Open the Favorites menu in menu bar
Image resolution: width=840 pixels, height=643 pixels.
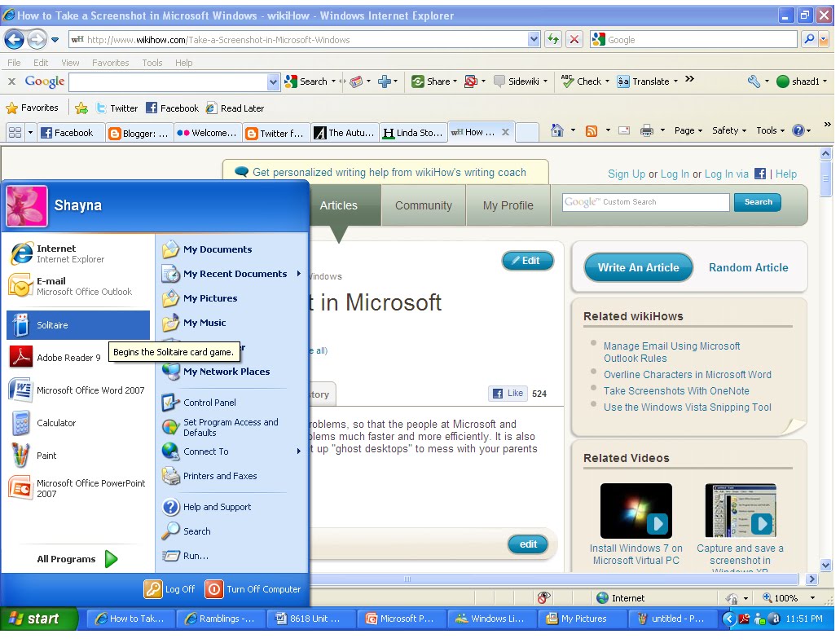point(110,63)
